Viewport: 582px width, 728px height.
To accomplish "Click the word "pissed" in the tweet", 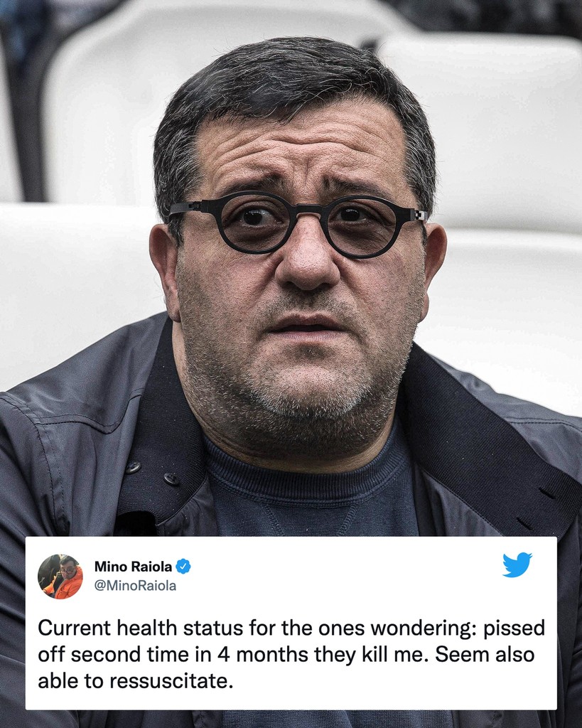I will (514, 628).
